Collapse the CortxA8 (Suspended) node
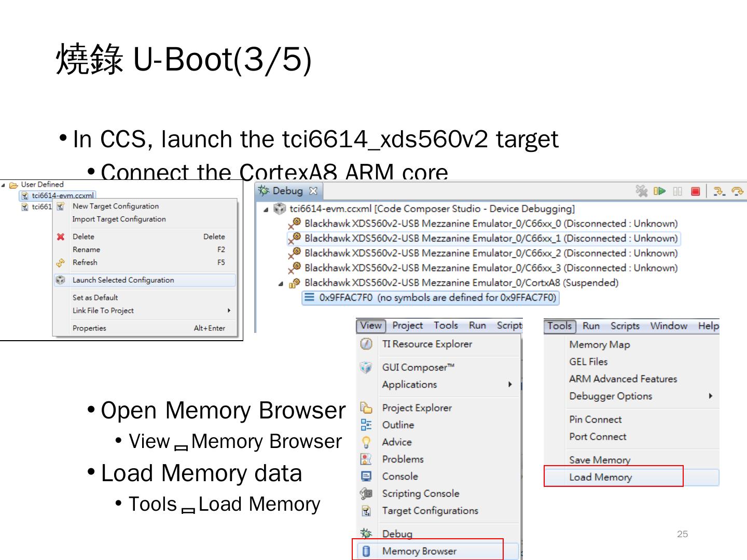The height and width of the screenshot is (560, 747). click(x=281, y=284)
